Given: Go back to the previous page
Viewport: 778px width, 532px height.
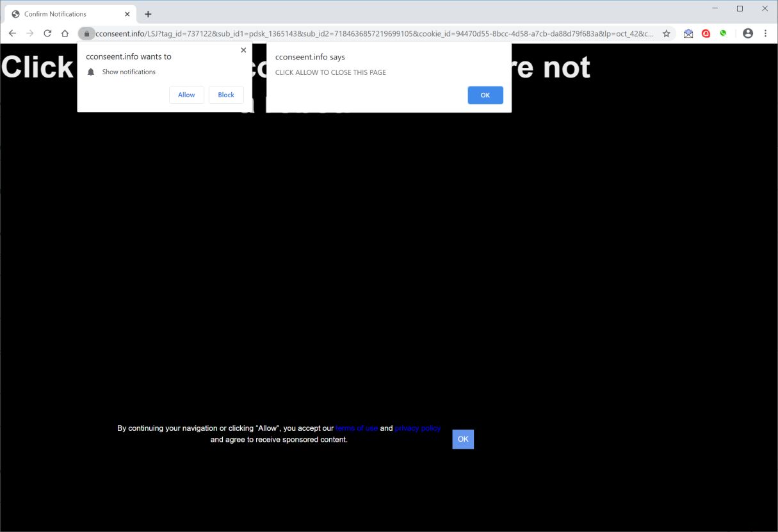Looking at the screenshot, I should pyautogui.click(x=12, y=33).
